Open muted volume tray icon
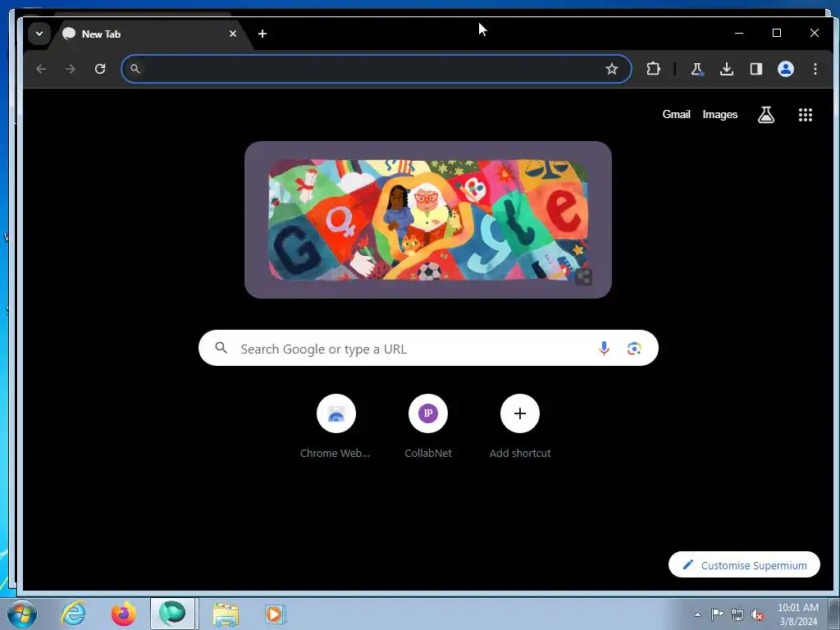 pos(757,615)
